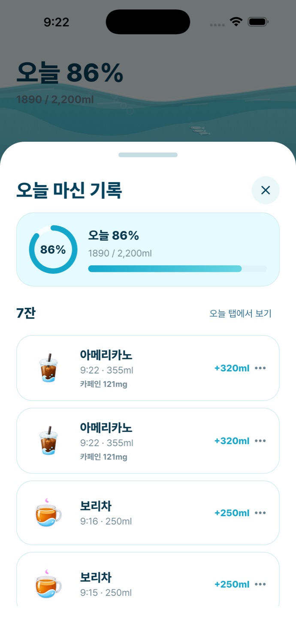Screen dimensions: 296x644
Task: Tap the circular 86% progress ring
Action: tap(53, 249)
